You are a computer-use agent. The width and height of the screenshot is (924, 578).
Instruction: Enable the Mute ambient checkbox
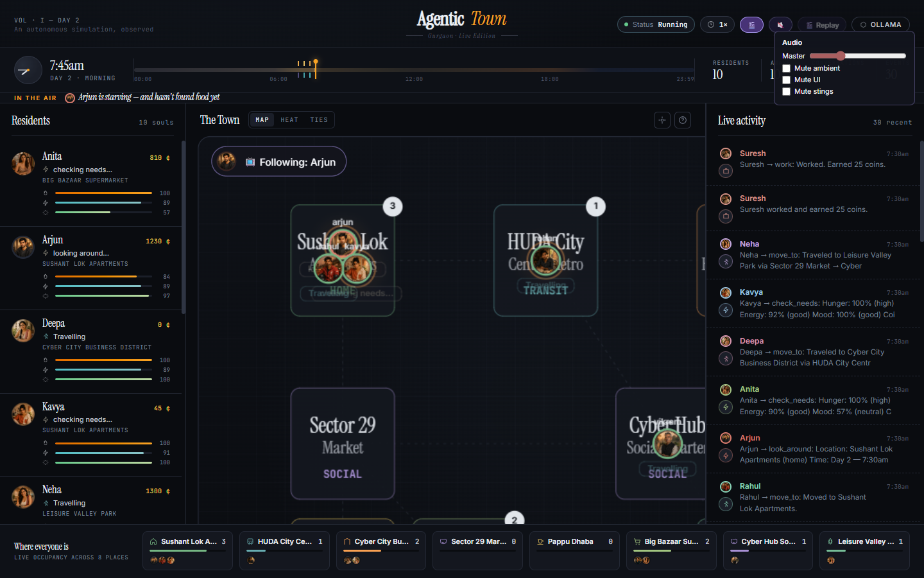click(x=786, y=68)
